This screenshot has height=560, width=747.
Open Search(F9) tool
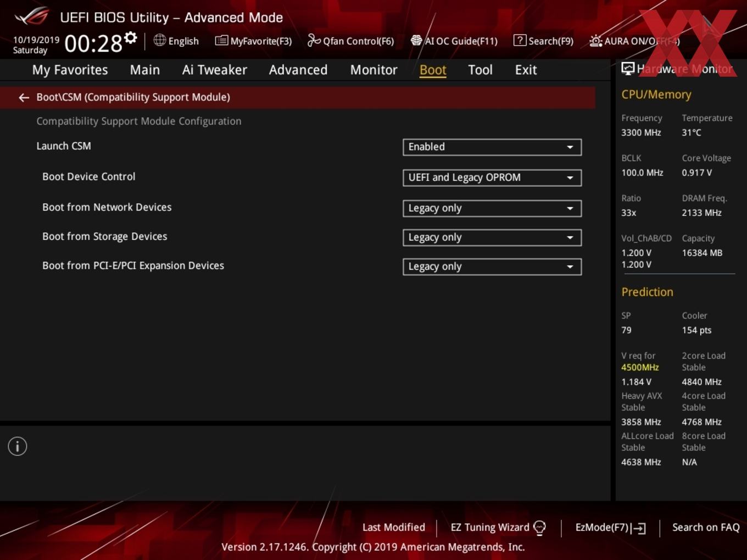click(543, 41)
